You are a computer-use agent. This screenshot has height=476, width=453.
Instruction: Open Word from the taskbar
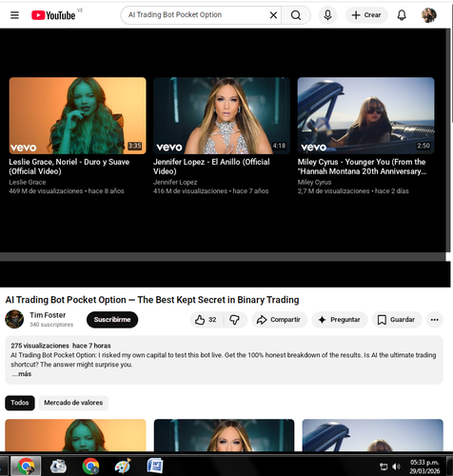(155, 466)
